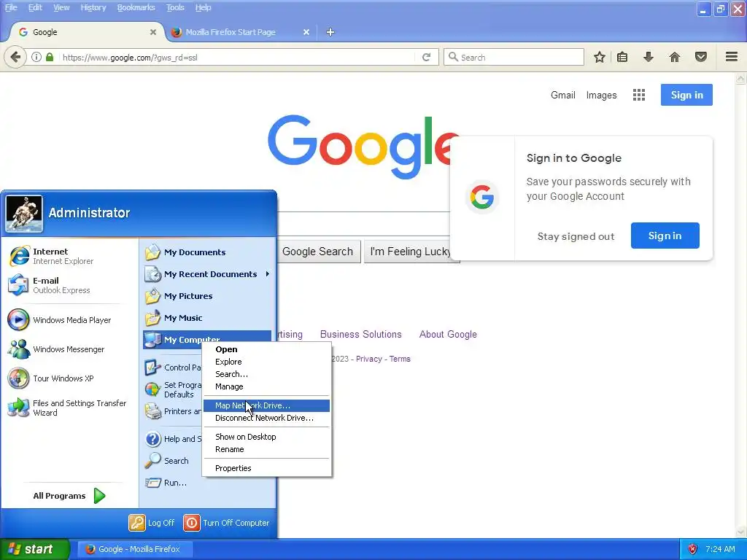Select Map Network Drive... entry

[x=266, y=405]
